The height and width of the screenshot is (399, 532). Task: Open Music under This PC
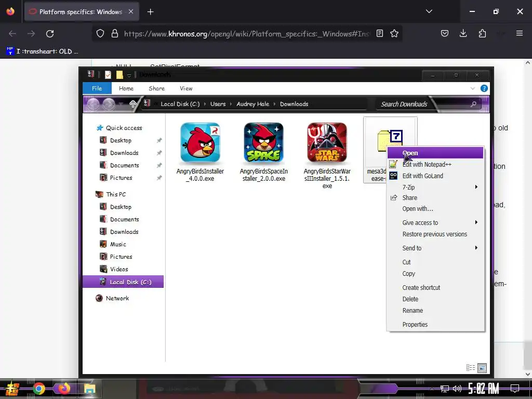pyautogui.click(x=113, y=244)
